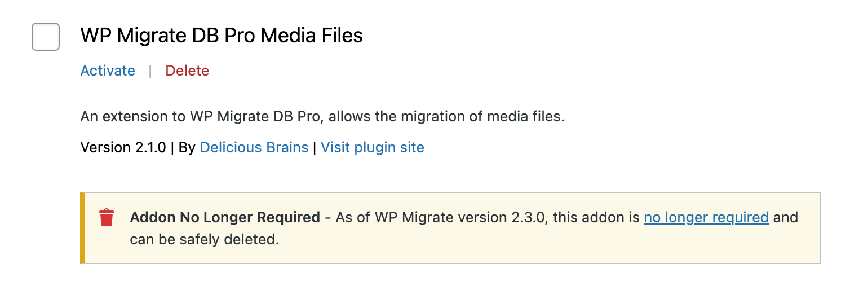The width and height of the screenshot is (868, 299).
Task: Open the Delicious Brains author link
Action: [x=254, y=147]
